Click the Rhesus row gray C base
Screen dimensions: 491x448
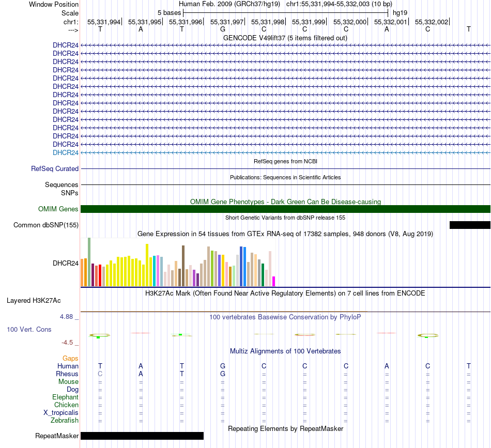[x=100, y=374]
